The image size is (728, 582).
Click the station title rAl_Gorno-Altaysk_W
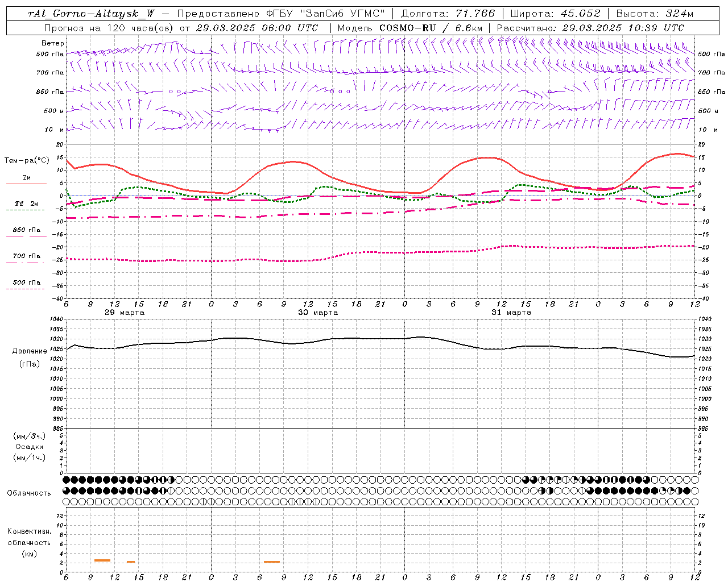coord(91,14)
